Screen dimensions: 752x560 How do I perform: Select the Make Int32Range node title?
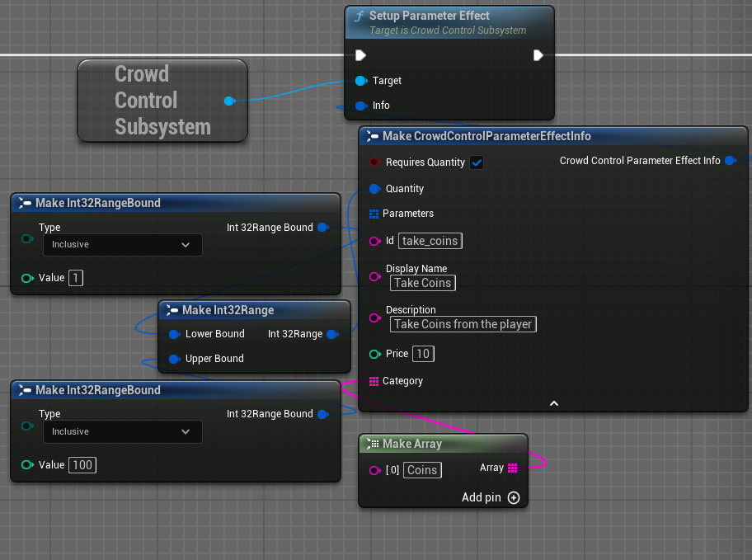coord(228,310)
